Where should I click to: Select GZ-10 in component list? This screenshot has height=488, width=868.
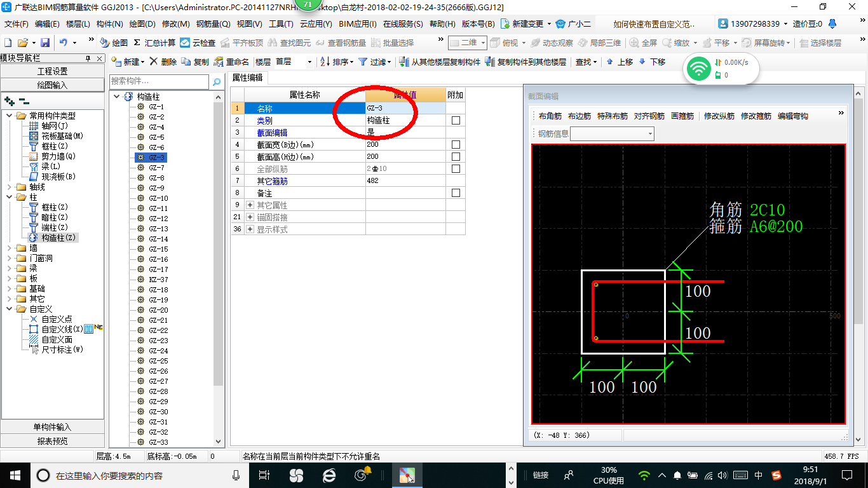(158, 198)
